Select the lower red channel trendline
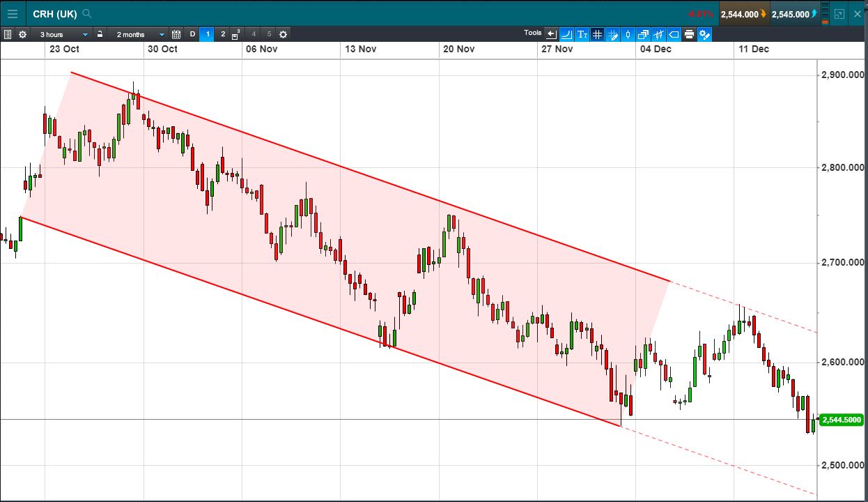 320,321
